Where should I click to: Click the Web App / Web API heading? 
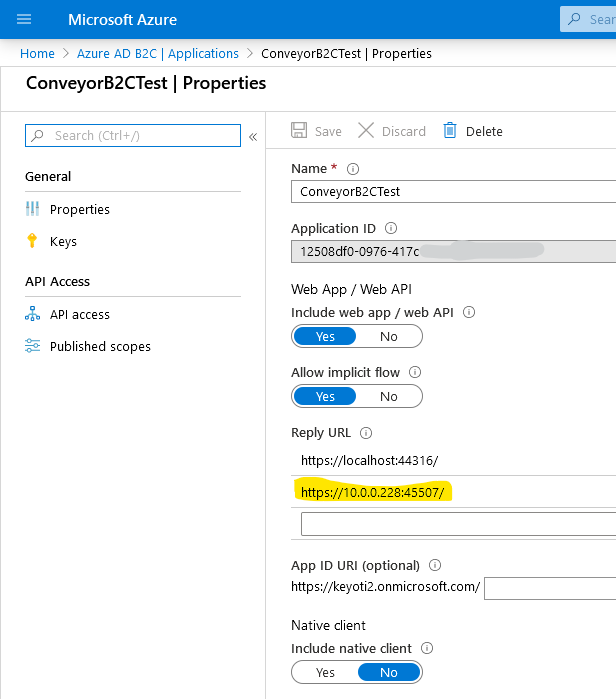pos(351,289)
